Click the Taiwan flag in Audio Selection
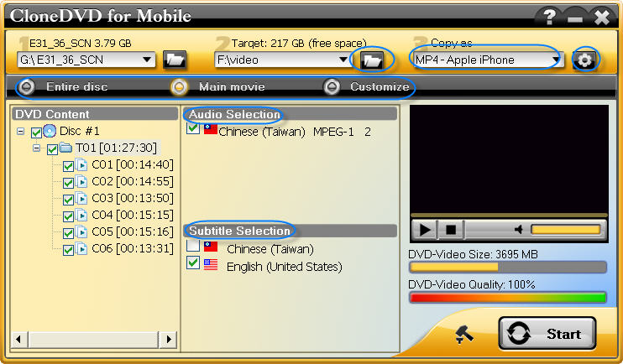The image size is (623, 364). (211, 129)
